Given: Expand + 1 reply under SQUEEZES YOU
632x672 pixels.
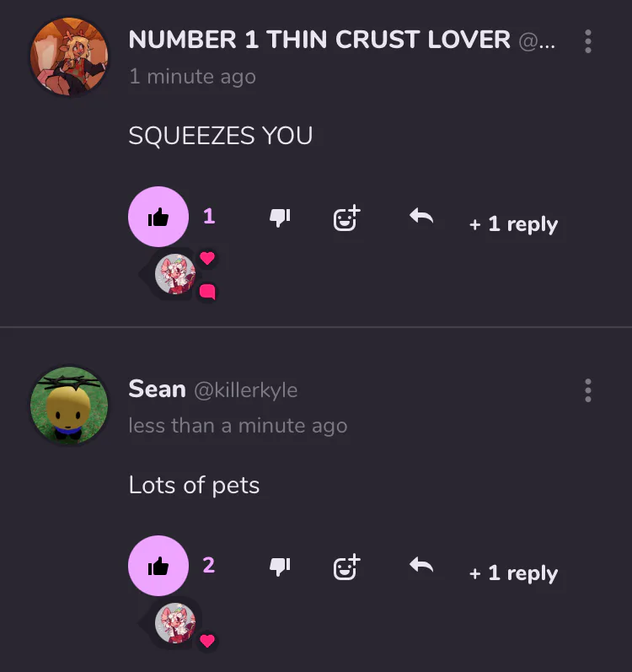Looking at the screenshot, I should [x=513, y=224].
